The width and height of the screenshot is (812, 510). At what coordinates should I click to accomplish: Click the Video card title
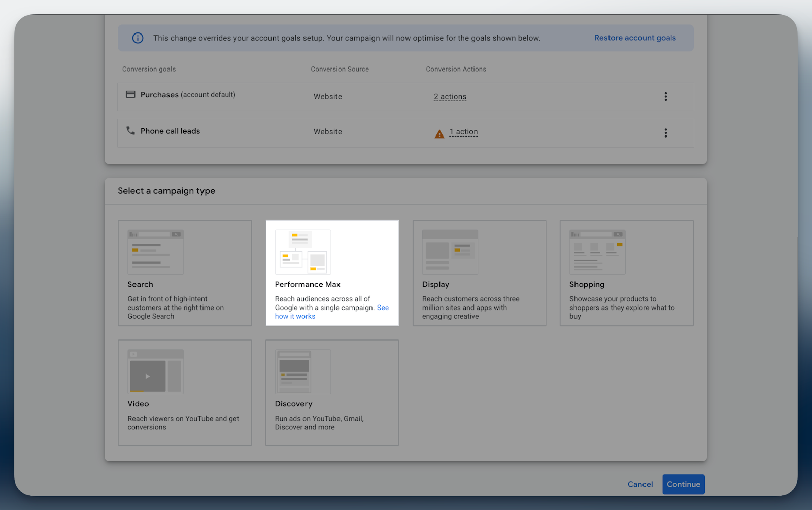point(139,404)
